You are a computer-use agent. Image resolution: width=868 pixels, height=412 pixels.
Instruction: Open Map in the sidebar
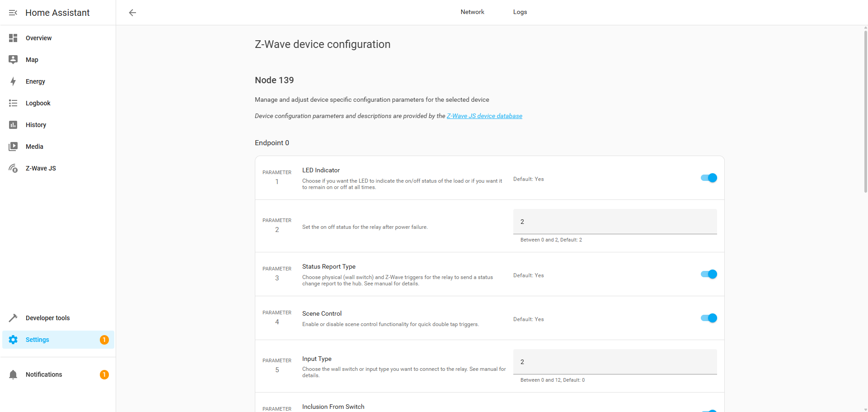(x=58, y=60)
